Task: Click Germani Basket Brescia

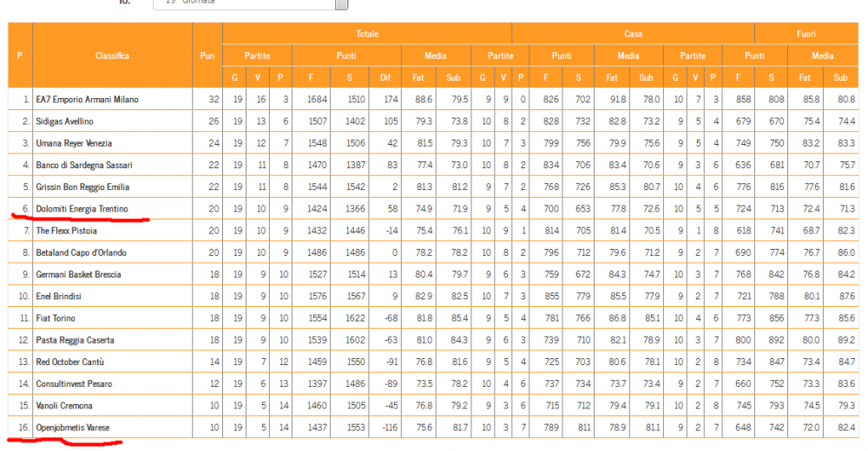Action: point(79,274)
